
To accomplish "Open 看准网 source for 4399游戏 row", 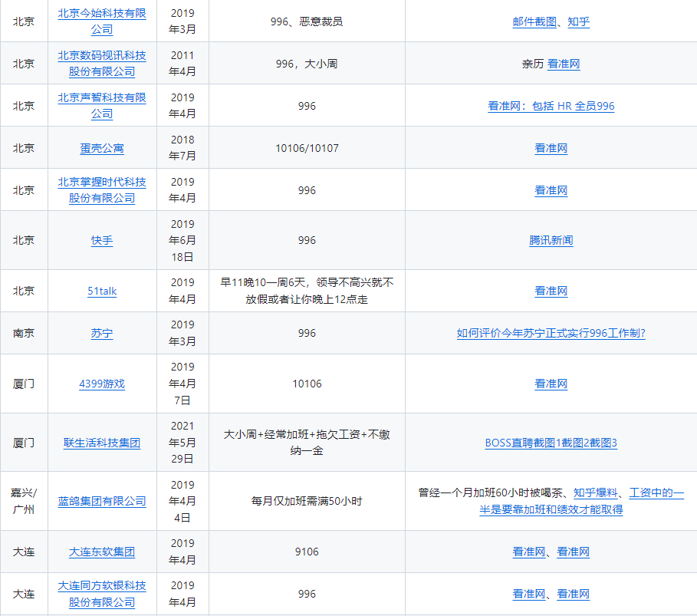I will tap(551, 384).
